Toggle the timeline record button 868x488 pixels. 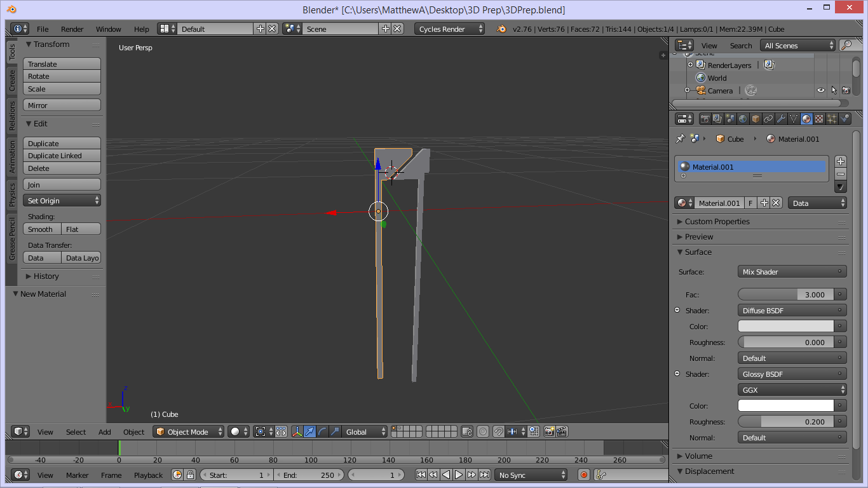584,475
